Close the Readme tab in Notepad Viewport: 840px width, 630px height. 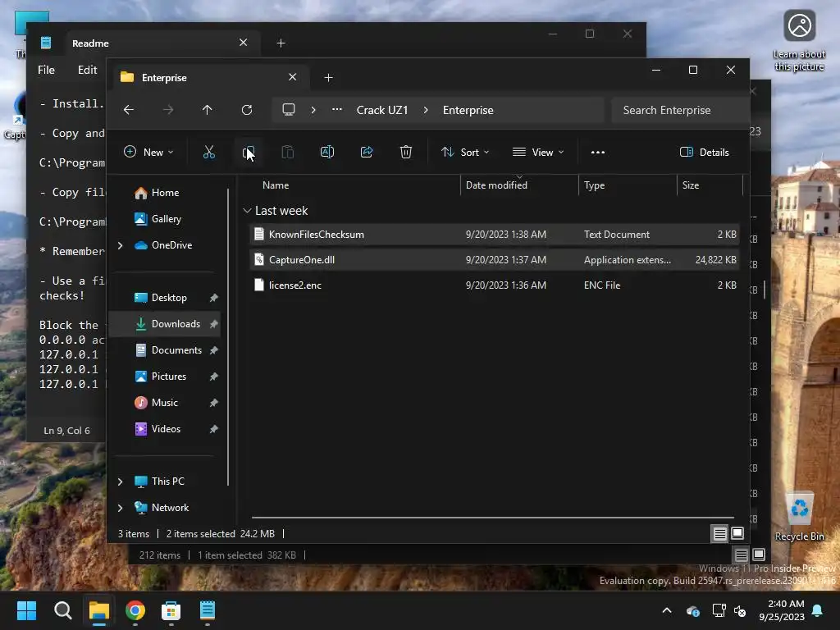tap(243, 43)
